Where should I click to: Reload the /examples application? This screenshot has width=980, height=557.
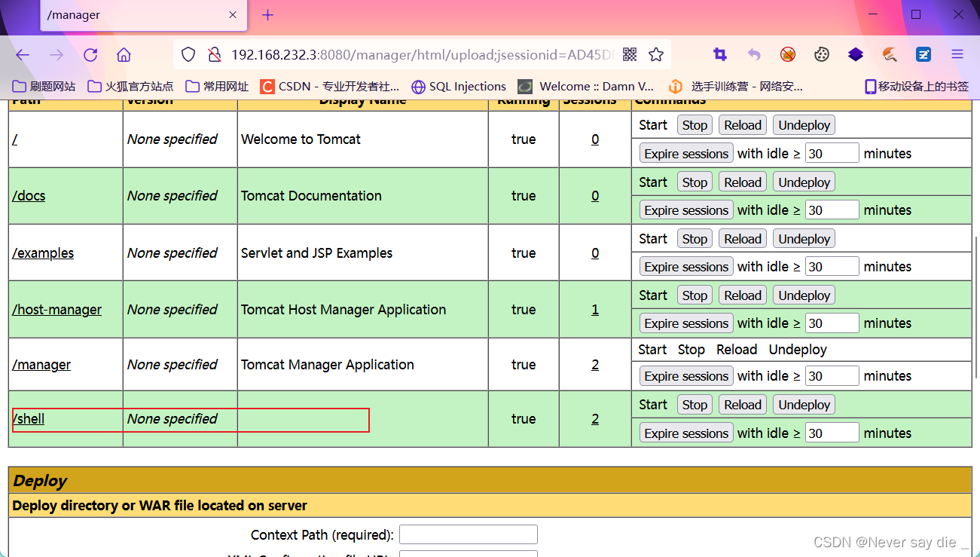743,239
